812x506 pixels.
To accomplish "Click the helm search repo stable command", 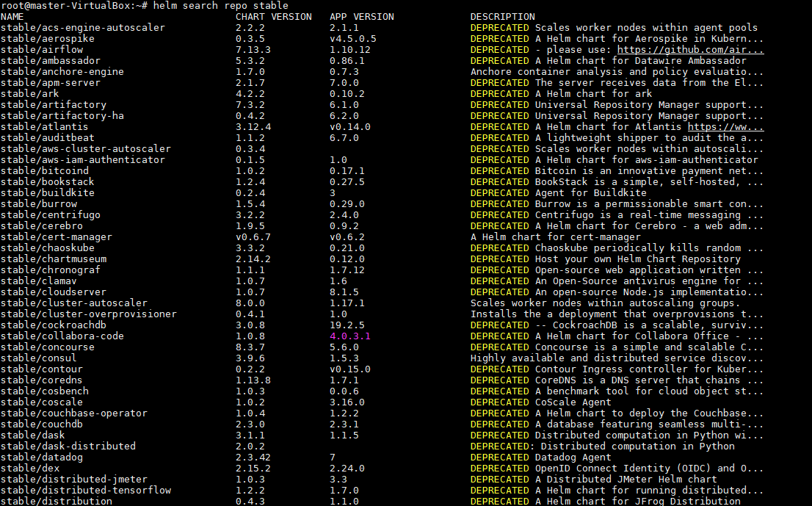I will pos(220,6).
